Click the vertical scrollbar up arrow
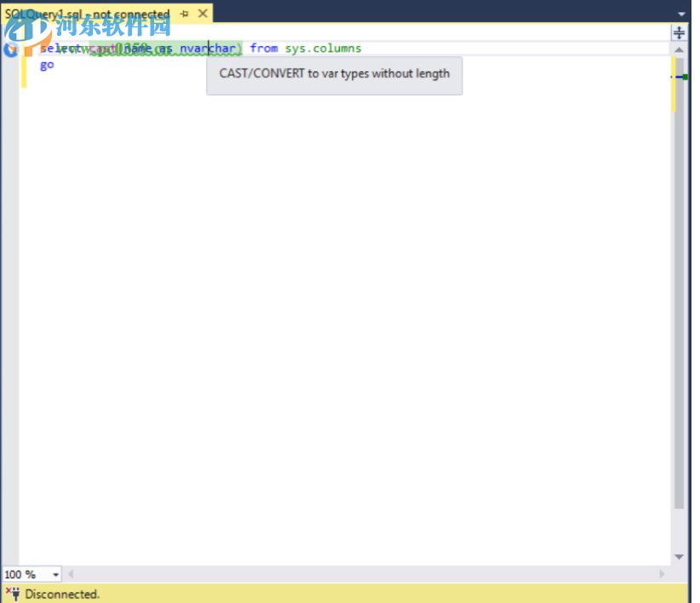The height and width of the screenshot is (603, 700). coord(679,50)
